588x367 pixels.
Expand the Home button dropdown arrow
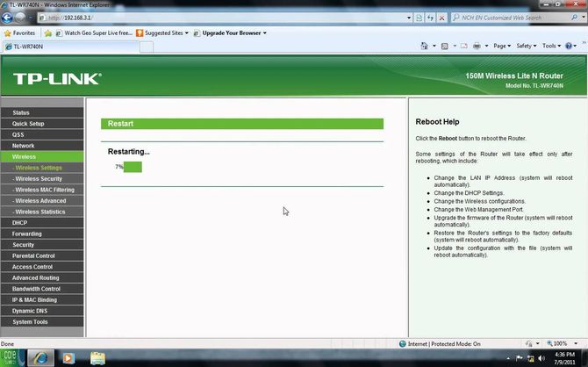point(434,46)
